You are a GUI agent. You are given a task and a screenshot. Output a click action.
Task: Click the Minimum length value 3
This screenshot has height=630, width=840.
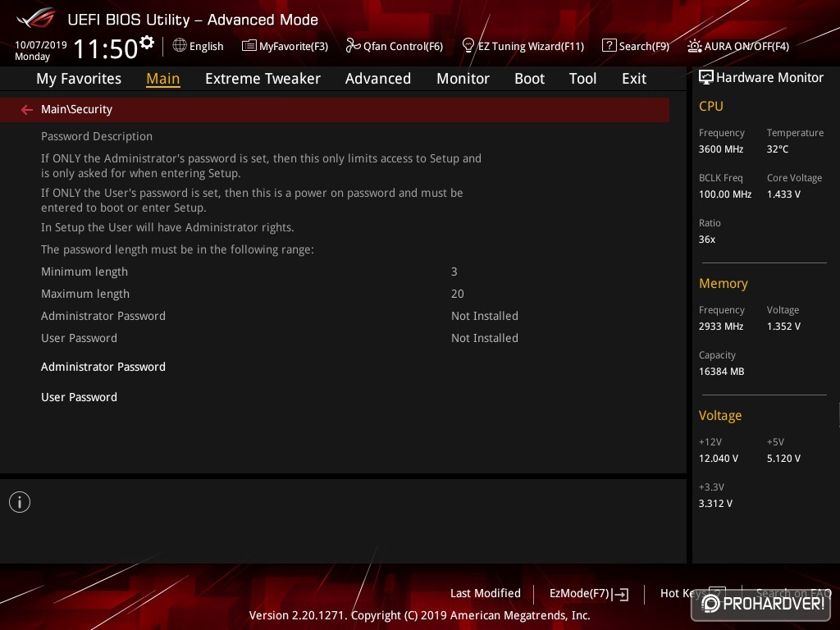[x=454, y=272]
